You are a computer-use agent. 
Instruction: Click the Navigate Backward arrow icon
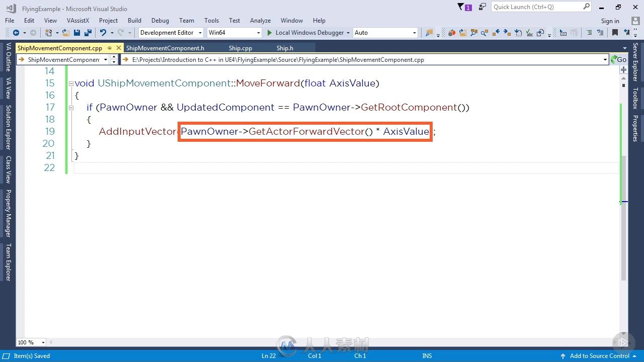pos(16,33)
